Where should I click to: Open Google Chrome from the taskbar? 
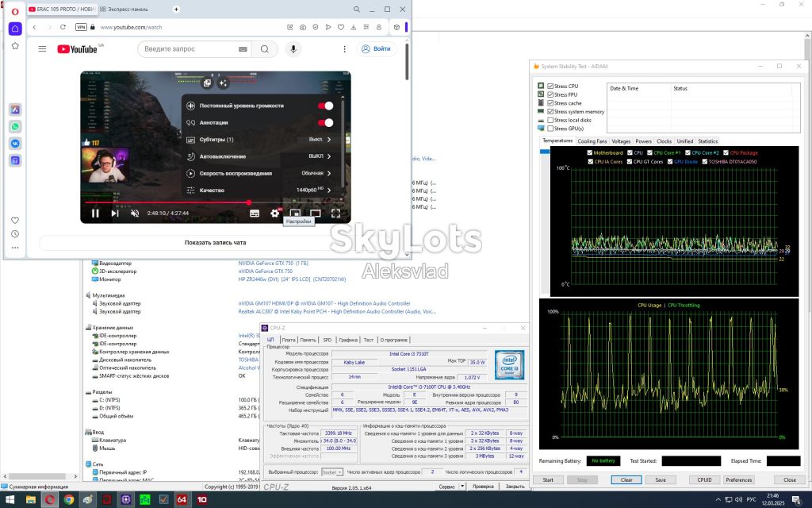[x=69, y=500]
